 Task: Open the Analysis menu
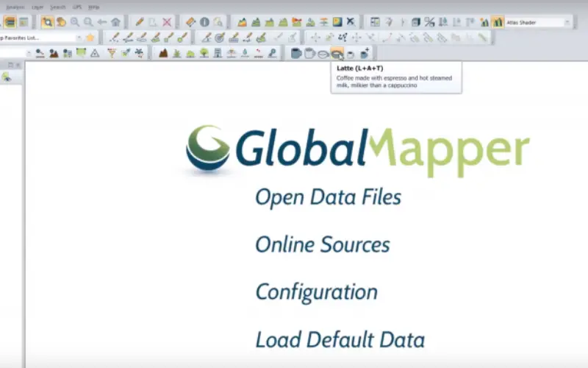(x=15, y=7)
